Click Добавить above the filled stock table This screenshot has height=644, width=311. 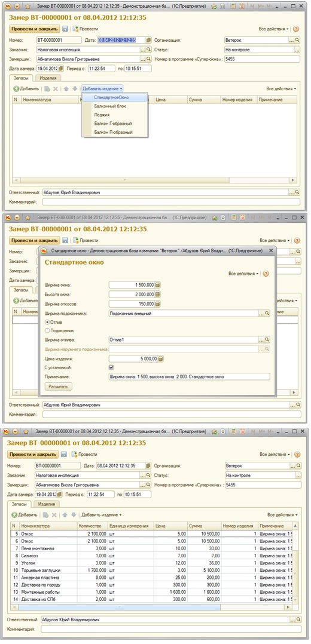pos(25,514)
